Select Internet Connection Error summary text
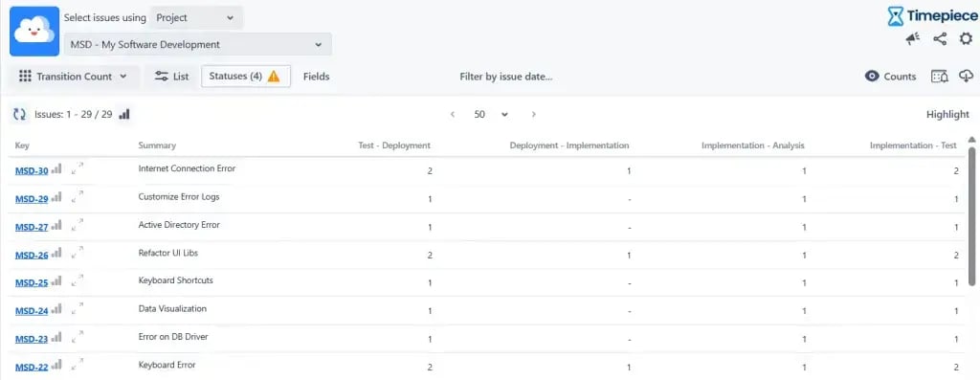Image resolution: width=980 pixels, height=380 pixels. click(x=187, y=168)
